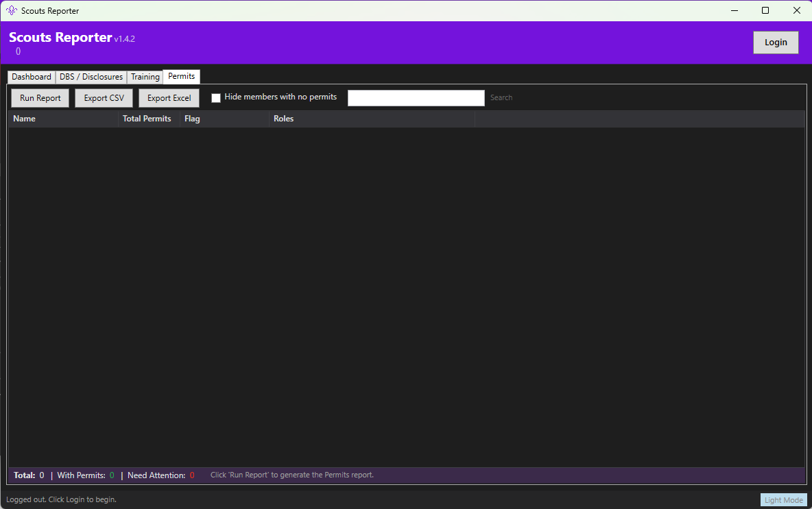Switch the app to Light Mode
The width and height of the screenshot is (812, 509).
point(783,499)
